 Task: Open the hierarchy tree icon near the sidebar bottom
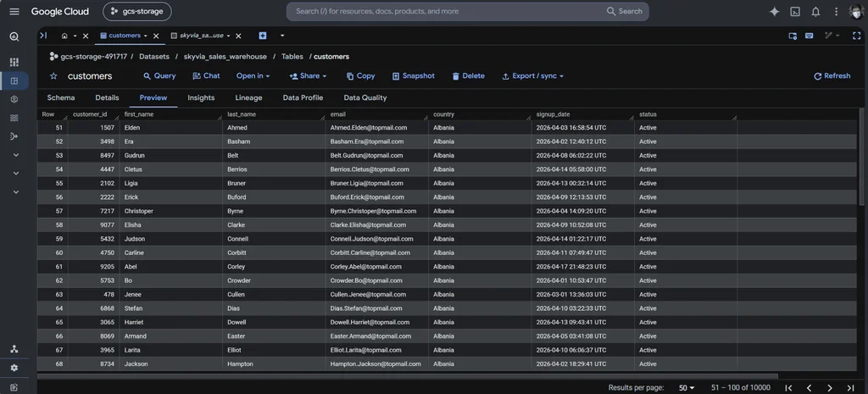[14, 349]
